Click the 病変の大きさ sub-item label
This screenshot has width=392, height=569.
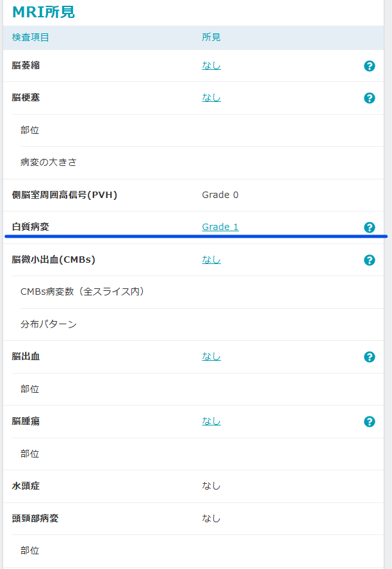49,162
